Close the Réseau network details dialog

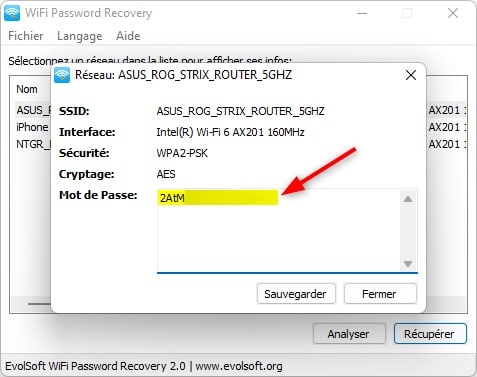tap(411, 75)
